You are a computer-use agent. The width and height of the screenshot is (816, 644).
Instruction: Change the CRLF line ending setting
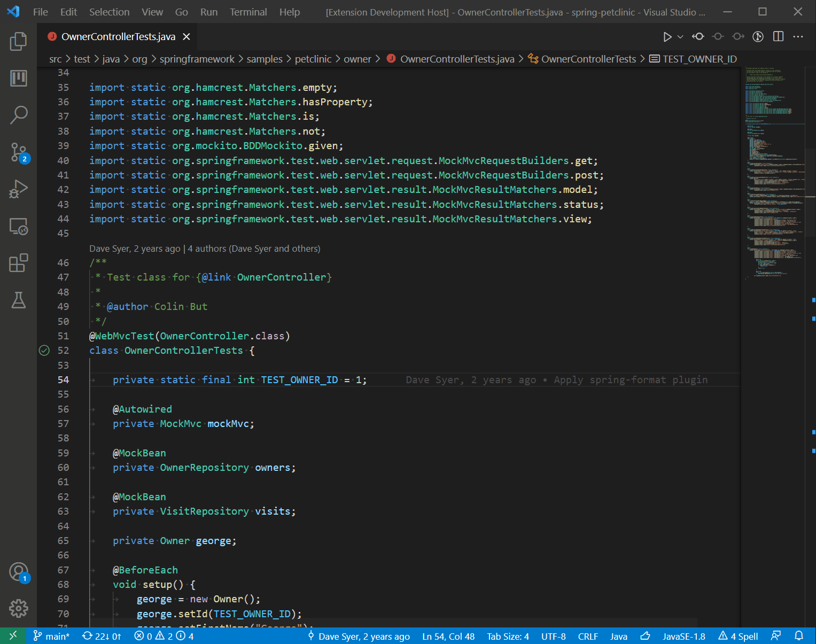(588, 636)
